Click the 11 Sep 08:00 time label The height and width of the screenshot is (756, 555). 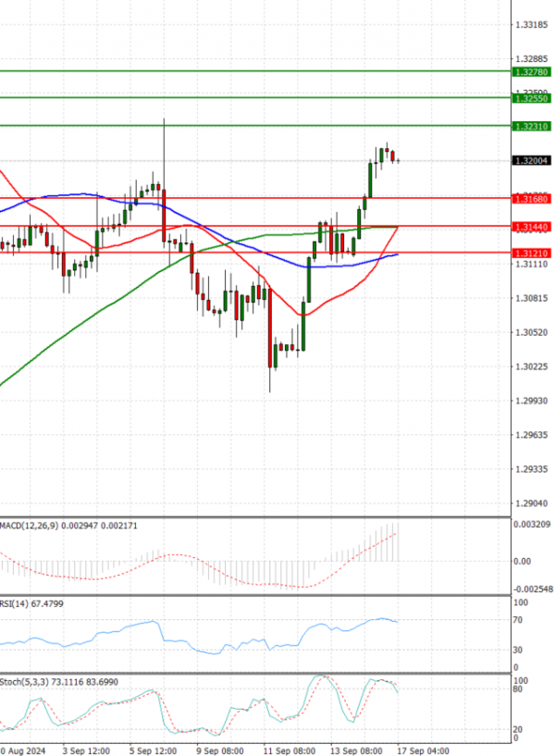click(289, 750)
